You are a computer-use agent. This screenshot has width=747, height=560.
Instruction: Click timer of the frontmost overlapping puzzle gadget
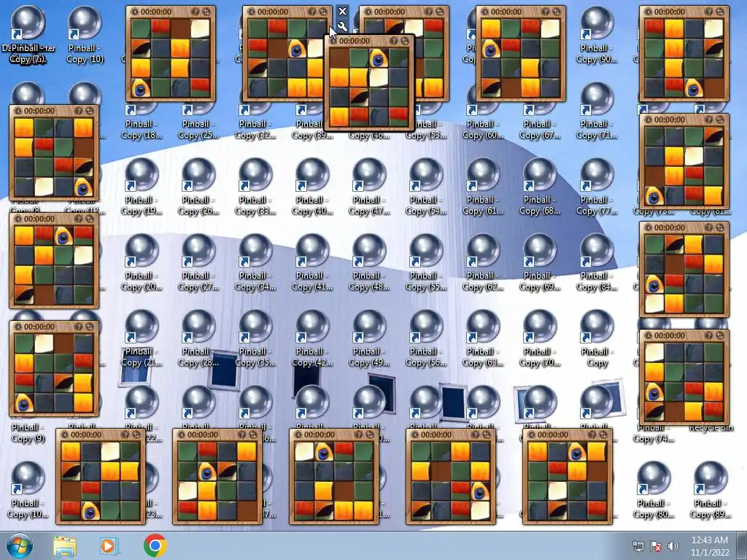coord(355,41)
